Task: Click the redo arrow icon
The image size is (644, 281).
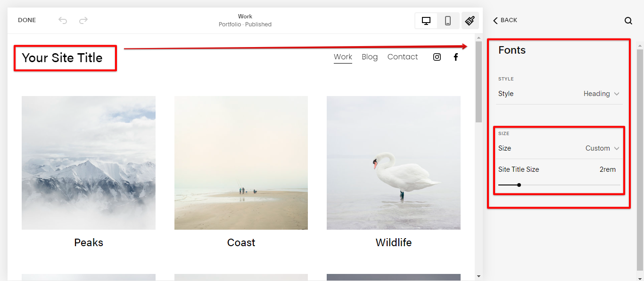Action: click(x=83, y=20)
